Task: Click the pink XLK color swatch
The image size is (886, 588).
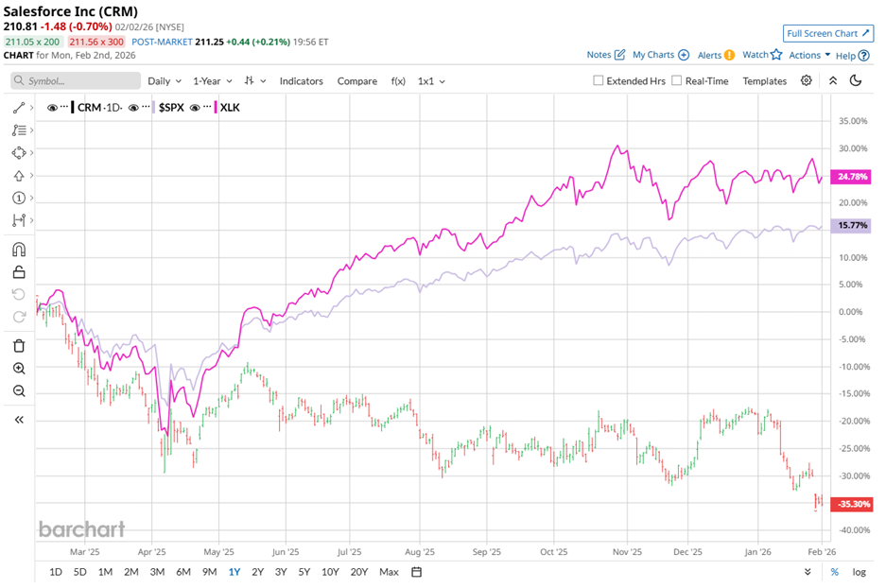Action: 216,108
